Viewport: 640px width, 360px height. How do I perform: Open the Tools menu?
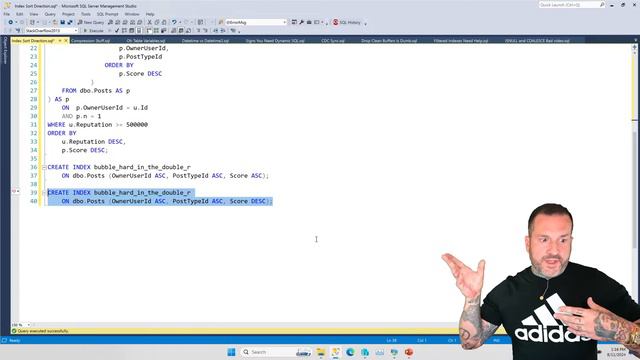pyautogui.click(x=86, y=14)
